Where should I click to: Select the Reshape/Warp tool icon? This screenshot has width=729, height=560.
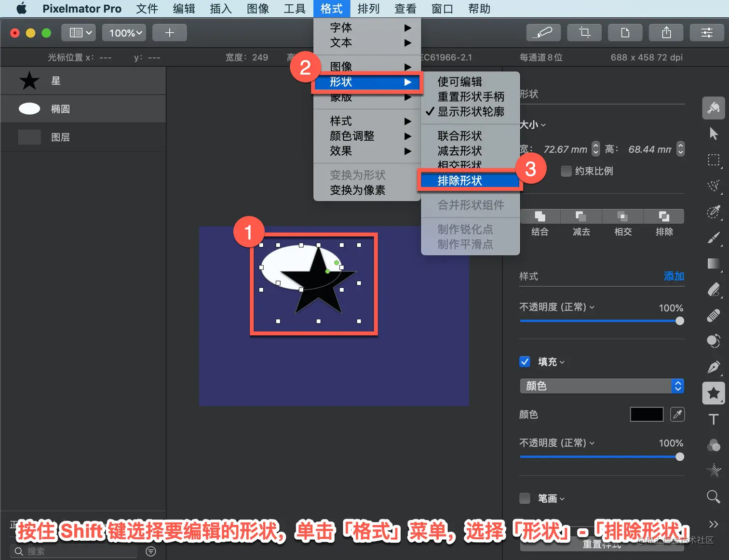tap(714, 341)
